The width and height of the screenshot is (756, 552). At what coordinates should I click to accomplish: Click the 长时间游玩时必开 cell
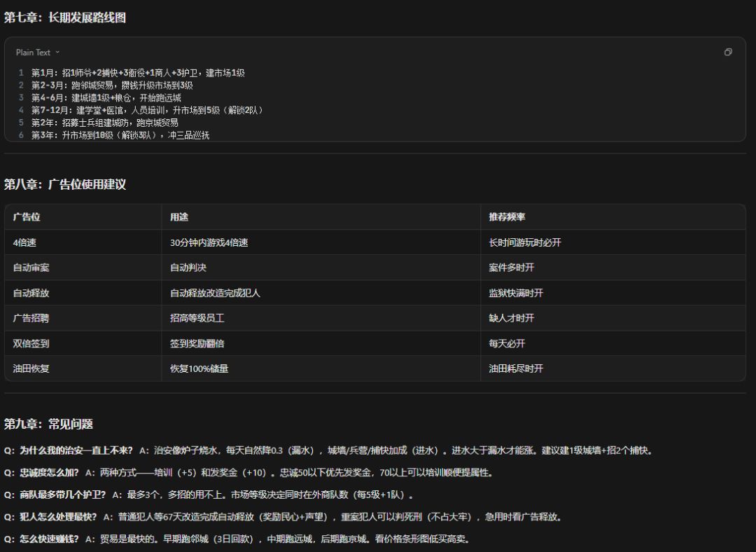click(613, 242)
